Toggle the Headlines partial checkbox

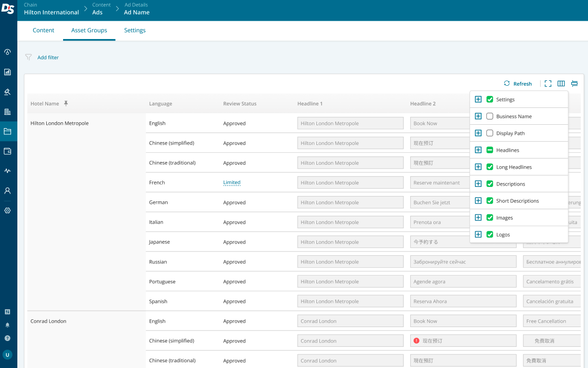[x=490, y=150]
